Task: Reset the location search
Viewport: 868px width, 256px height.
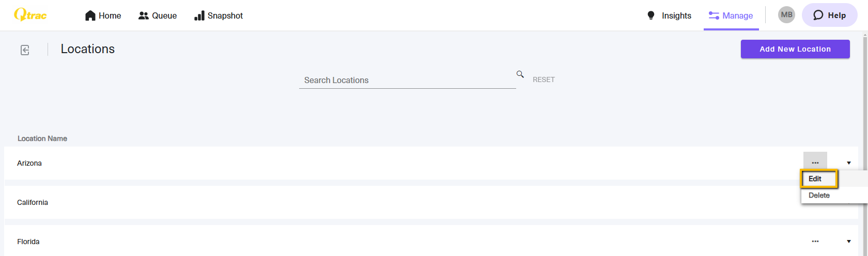Action: [544, 79]
